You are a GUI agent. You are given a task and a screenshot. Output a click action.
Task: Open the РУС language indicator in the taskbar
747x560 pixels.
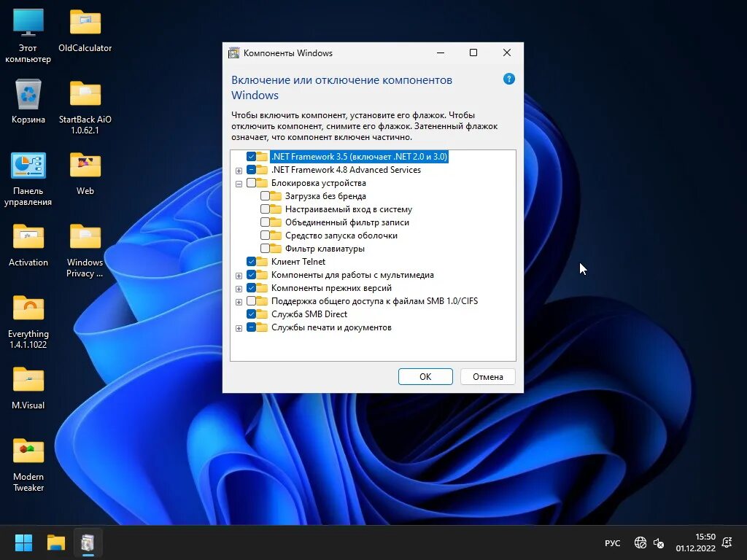(612, 542)
